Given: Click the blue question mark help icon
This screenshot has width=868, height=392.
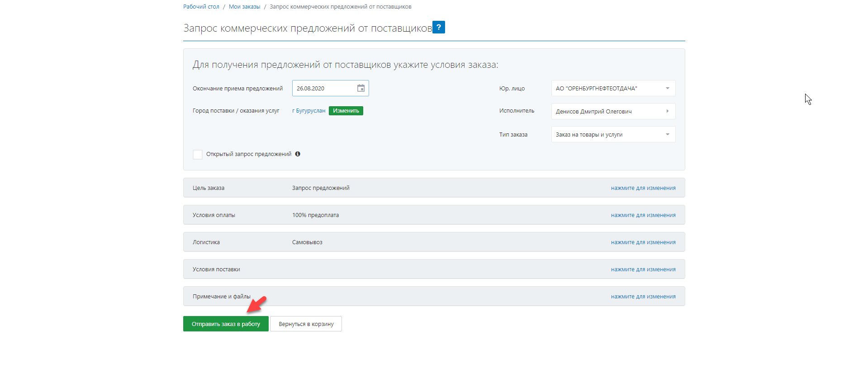Looking at the screenshot, I should point(438,27).
